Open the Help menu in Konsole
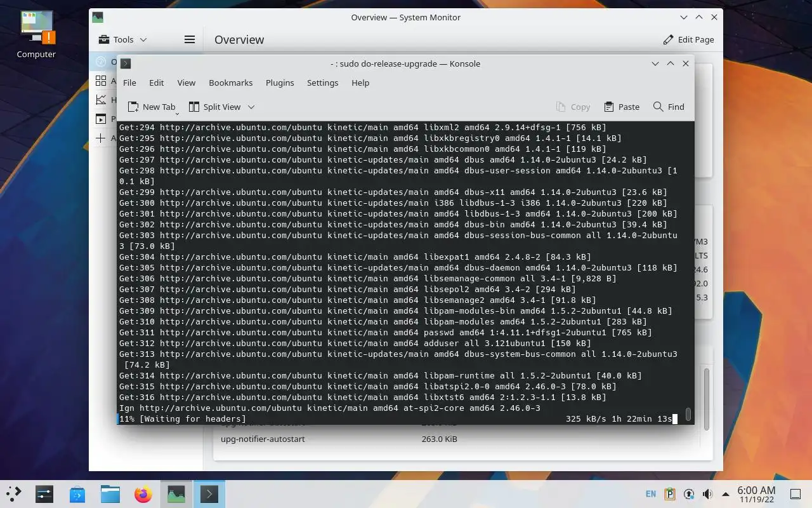 (360, 83)
